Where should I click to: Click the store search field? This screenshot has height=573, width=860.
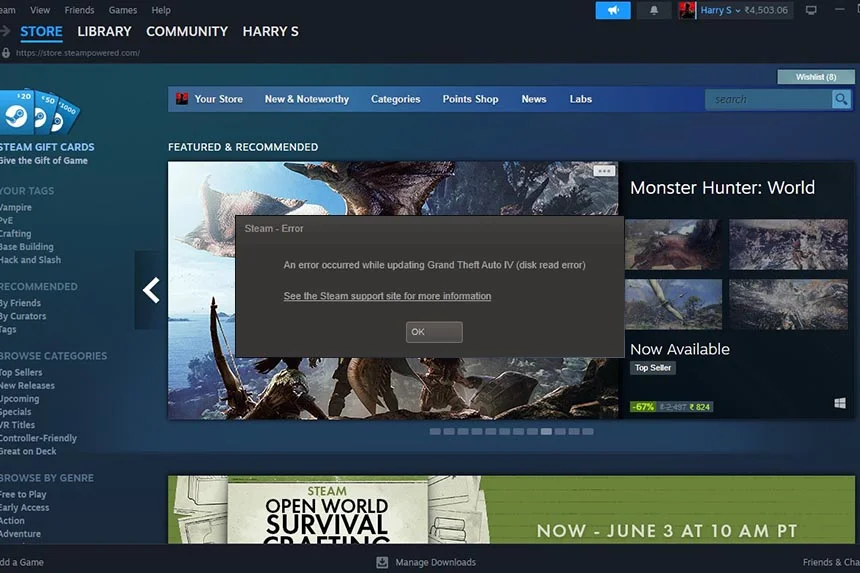point(768,99)
